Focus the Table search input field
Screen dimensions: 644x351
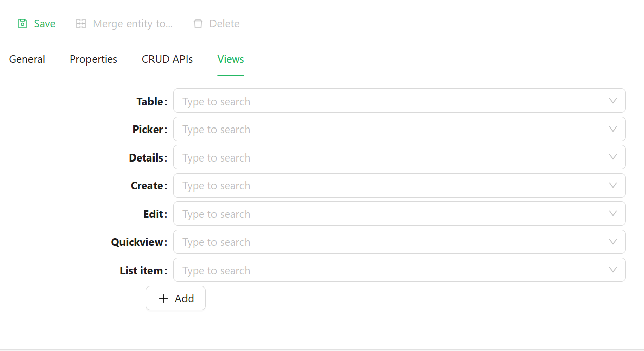pos(400,101)
